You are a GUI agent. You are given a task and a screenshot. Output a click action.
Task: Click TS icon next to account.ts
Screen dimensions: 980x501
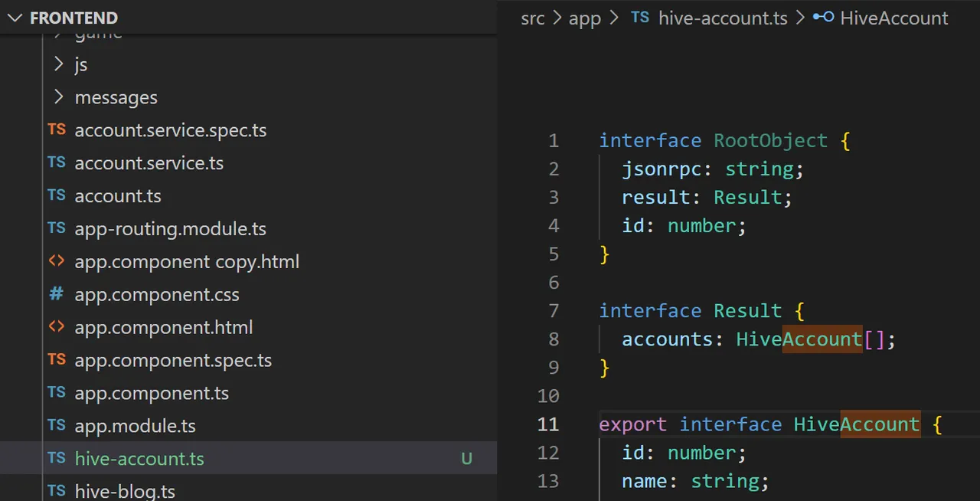click(x=57, y=195)
